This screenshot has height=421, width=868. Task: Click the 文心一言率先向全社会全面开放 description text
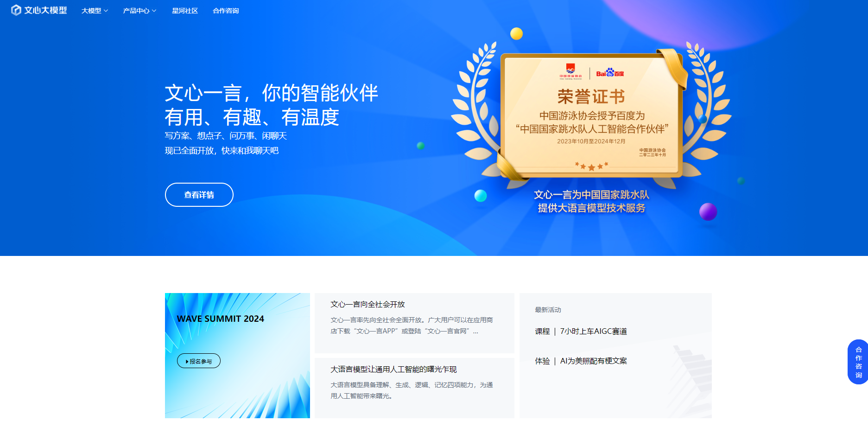tap(412, 325)
